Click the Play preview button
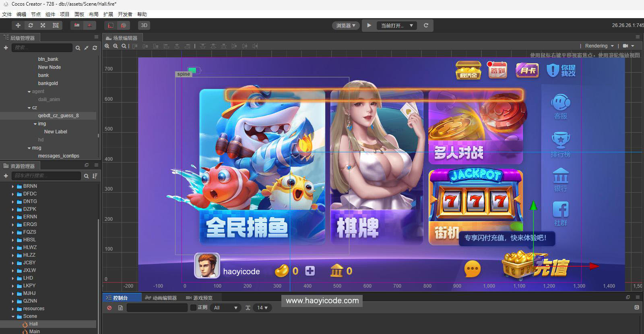The height and width of the screenshot is (334, 644). (369, 25)
